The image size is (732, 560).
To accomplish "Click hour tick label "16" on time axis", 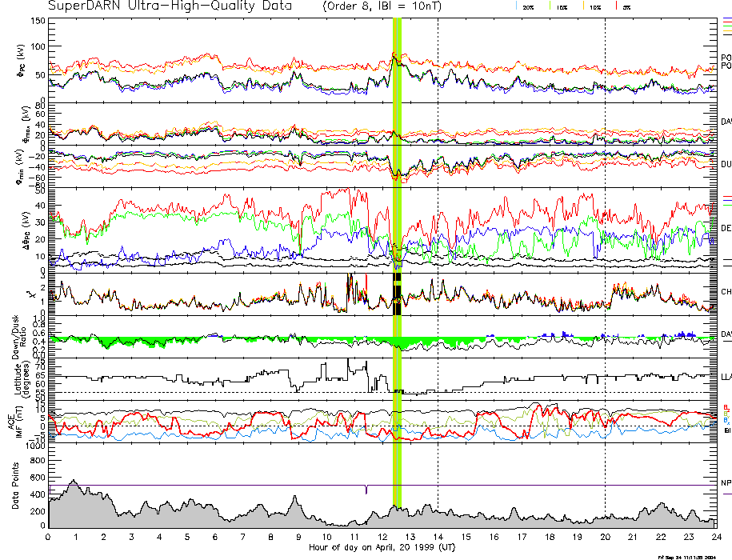I will click(494, 537).
